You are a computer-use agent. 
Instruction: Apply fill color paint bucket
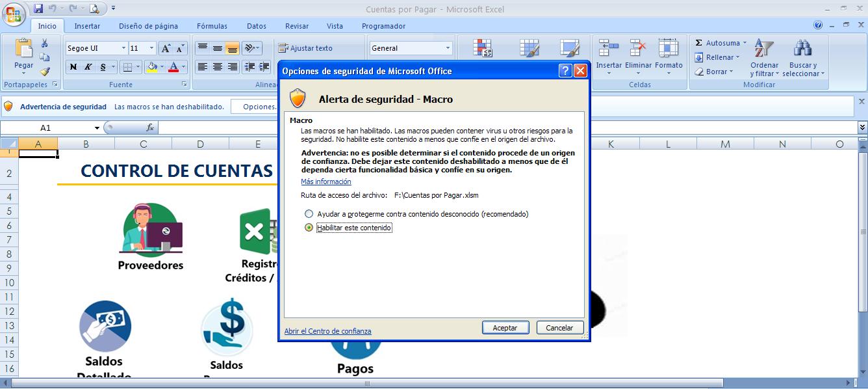coord(151,67)
